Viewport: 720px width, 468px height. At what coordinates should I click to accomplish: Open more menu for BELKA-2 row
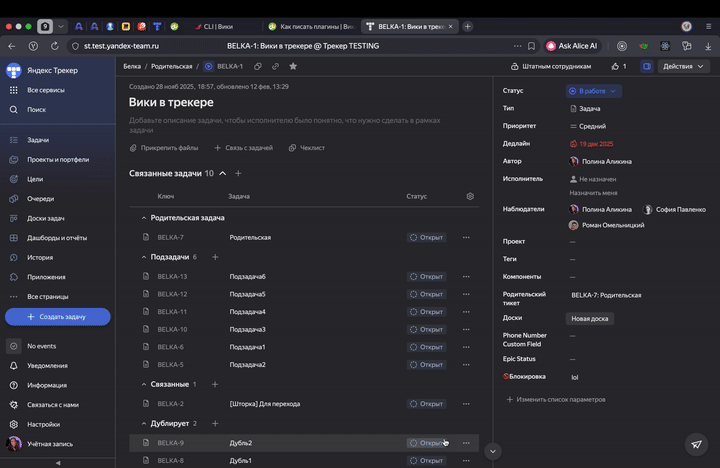pos(466,404)
